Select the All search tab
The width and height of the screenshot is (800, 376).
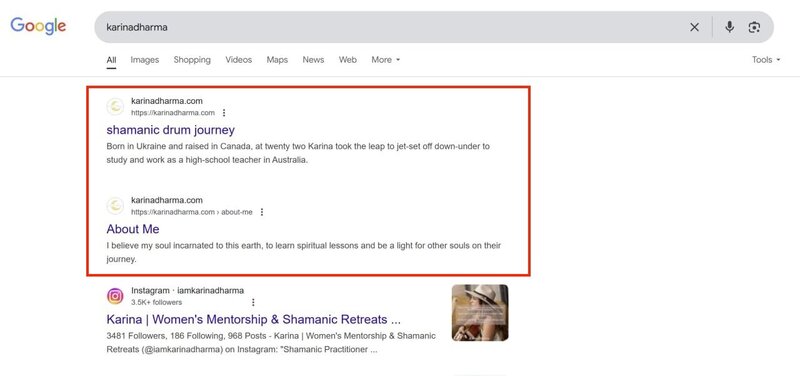(111, 60)
